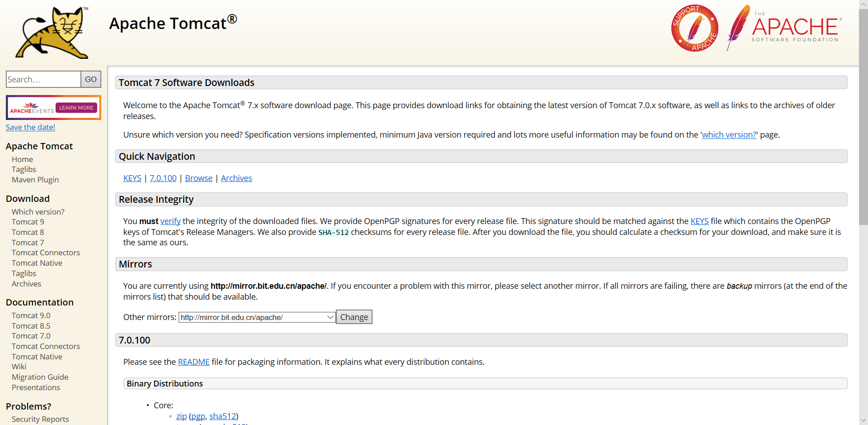
Task: Open Which version? in the sidebar
Action: (38, 212)
